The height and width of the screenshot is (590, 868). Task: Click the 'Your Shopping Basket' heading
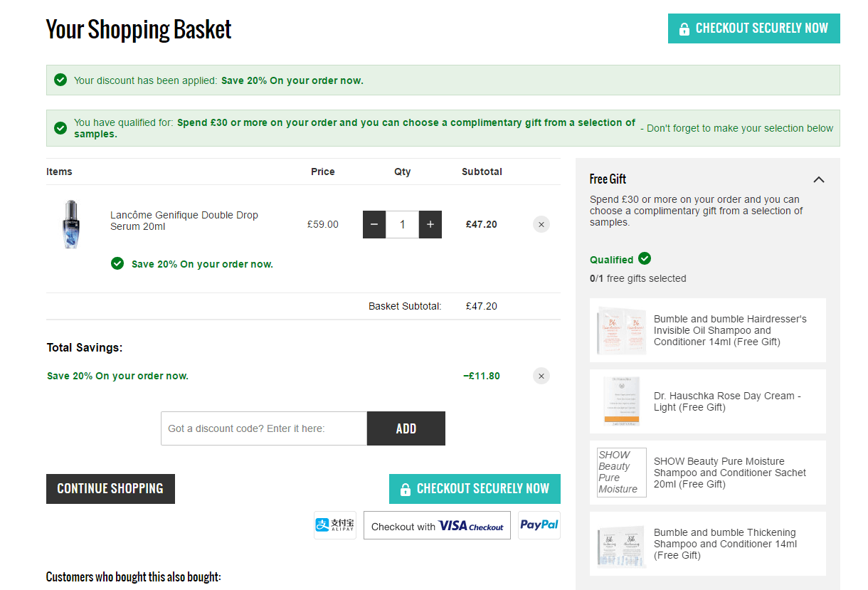(139, 30)
